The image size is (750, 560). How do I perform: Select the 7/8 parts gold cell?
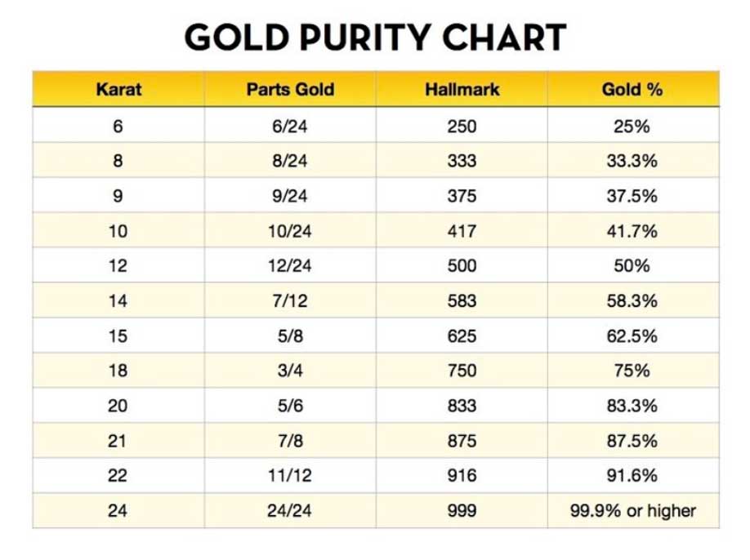click(x=290, y=441)
